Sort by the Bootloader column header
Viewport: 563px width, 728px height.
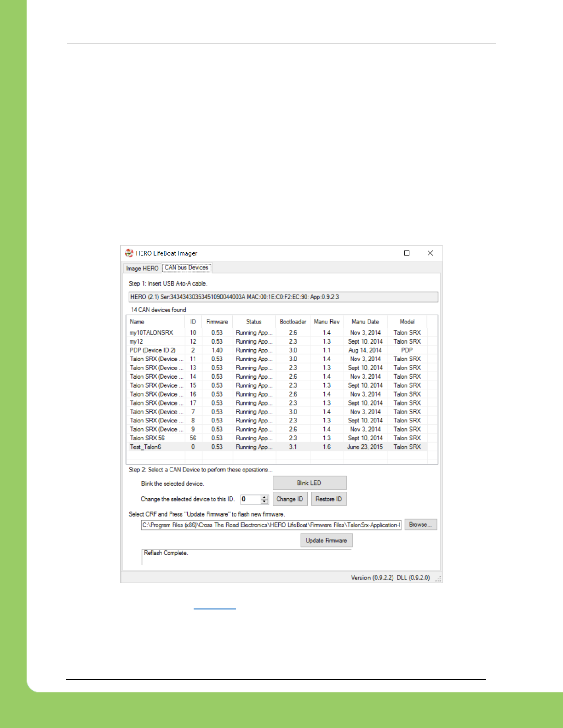pos(293,322)
